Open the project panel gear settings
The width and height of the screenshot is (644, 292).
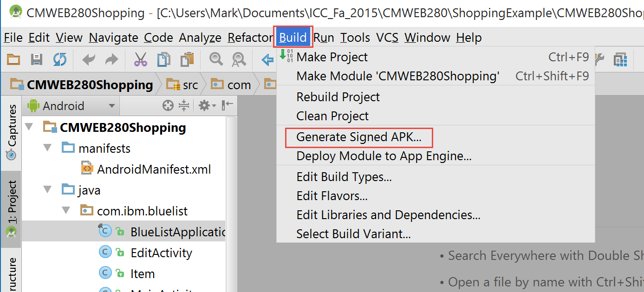207,106
